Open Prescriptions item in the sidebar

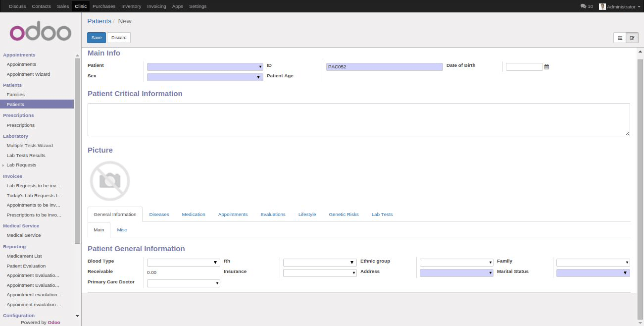point(20,125)
